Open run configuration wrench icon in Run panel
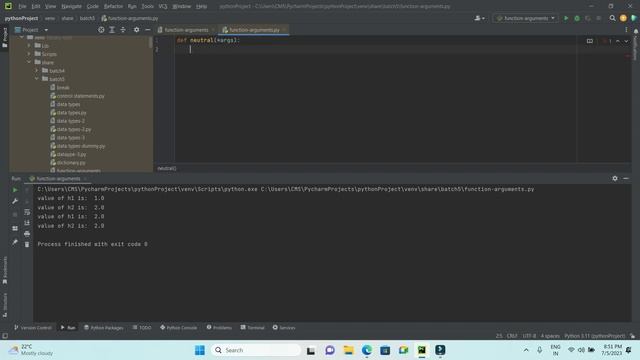Image resolution: width=640 pixels, height=360 pixels. pos(15,201)
